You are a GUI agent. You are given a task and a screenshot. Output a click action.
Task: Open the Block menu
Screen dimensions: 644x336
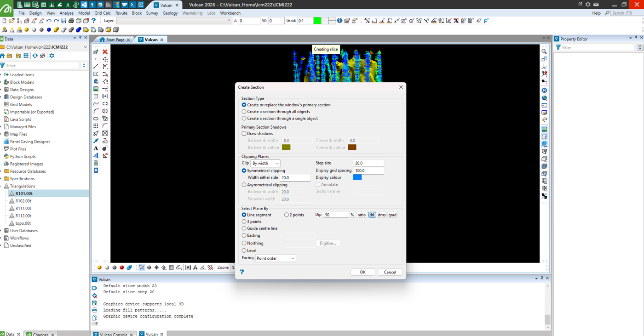click(x=137, y=13)
